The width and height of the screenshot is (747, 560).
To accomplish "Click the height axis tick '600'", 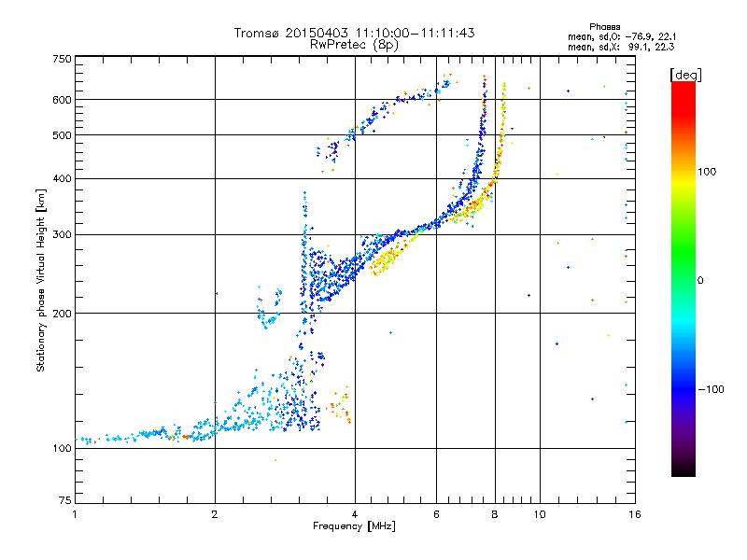I will click(x=62, y=100).
